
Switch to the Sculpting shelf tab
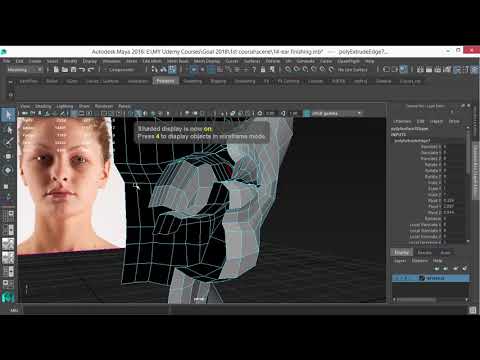point(192,81)
